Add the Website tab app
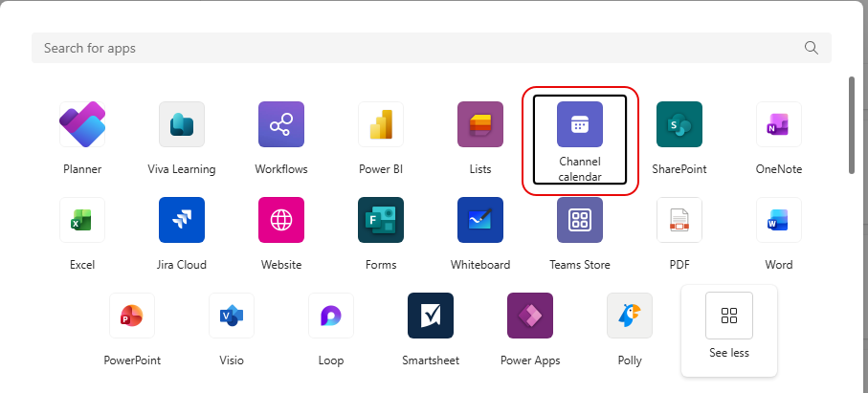 coord(281,221)
